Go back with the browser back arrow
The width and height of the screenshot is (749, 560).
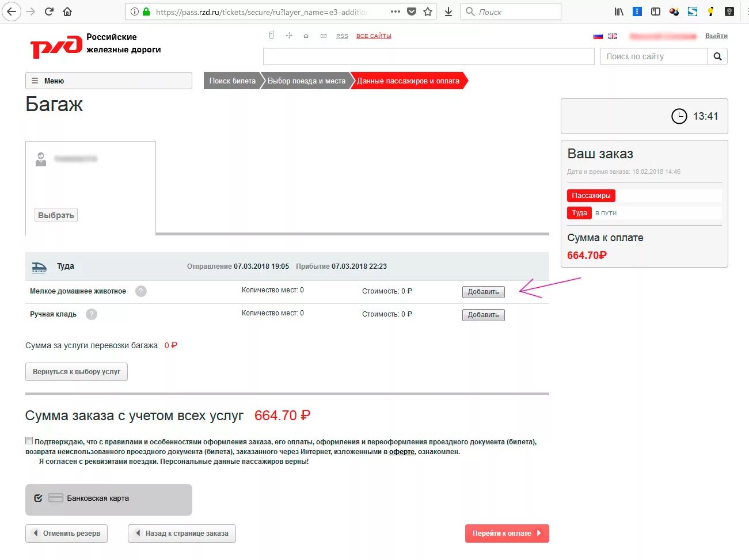click(11, 12)
